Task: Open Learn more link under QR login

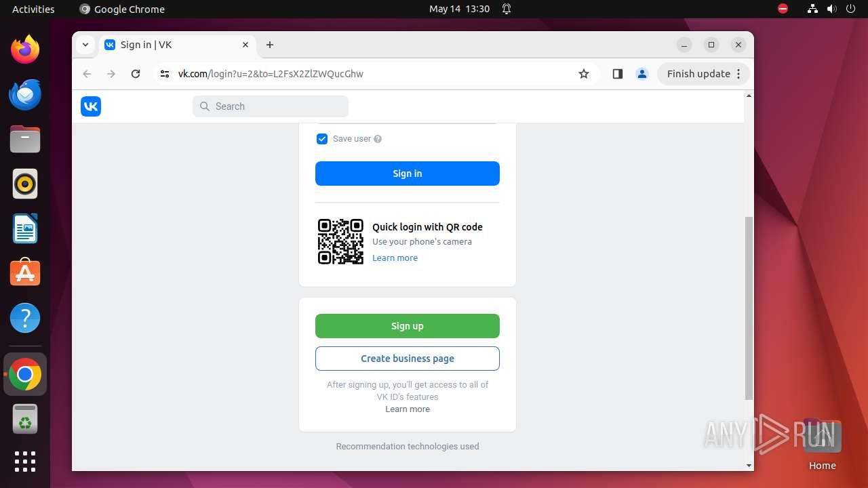Action: pyautogui.click(x=395, y=258)
